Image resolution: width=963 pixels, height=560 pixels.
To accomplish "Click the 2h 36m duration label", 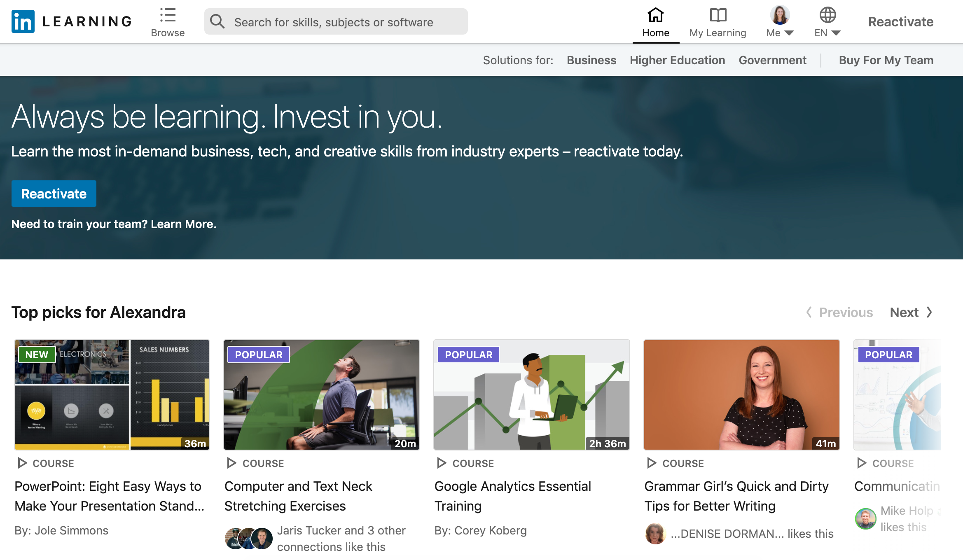I will tap(607, 443).
